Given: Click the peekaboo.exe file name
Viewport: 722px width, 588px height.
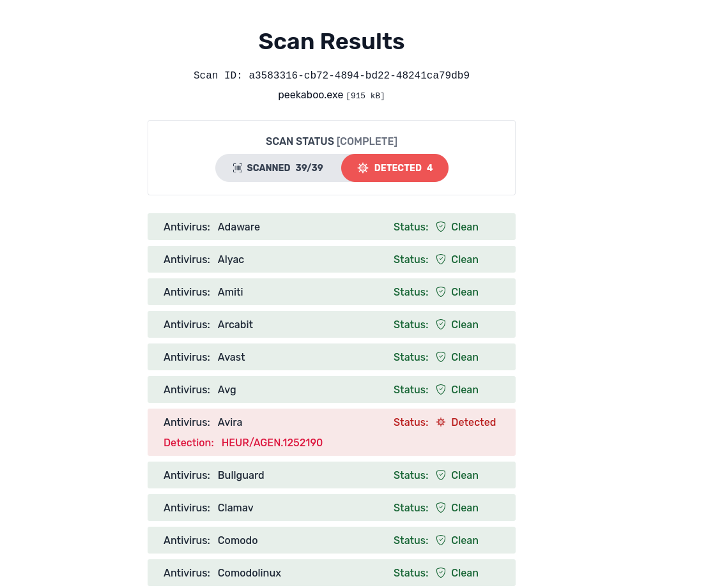Looking at the screenshot, I should pos(311,94).
